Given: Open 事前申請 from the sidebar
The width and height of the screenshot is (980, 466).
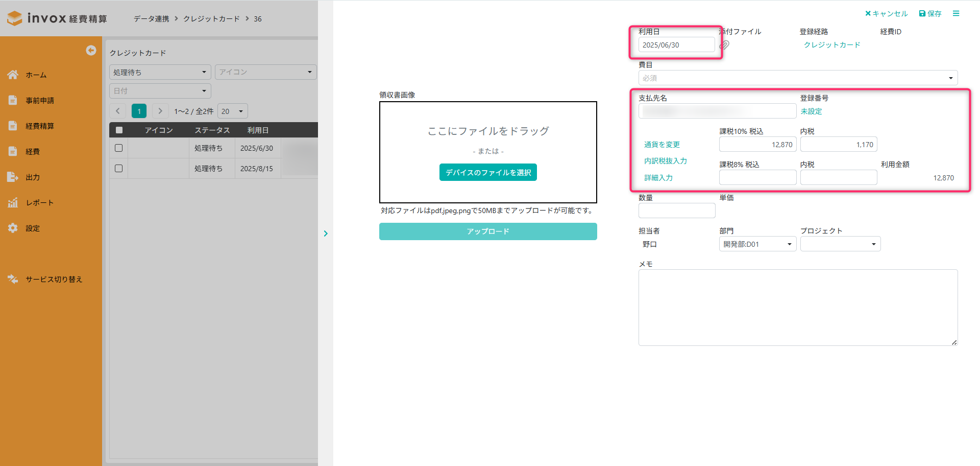Looking at the screenshot, I should point(13,100).
